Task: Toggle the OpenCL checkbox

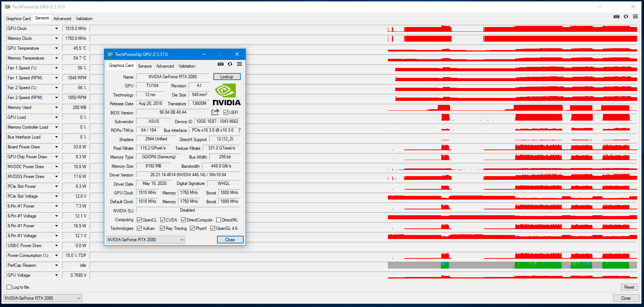Action: [139, 220]
